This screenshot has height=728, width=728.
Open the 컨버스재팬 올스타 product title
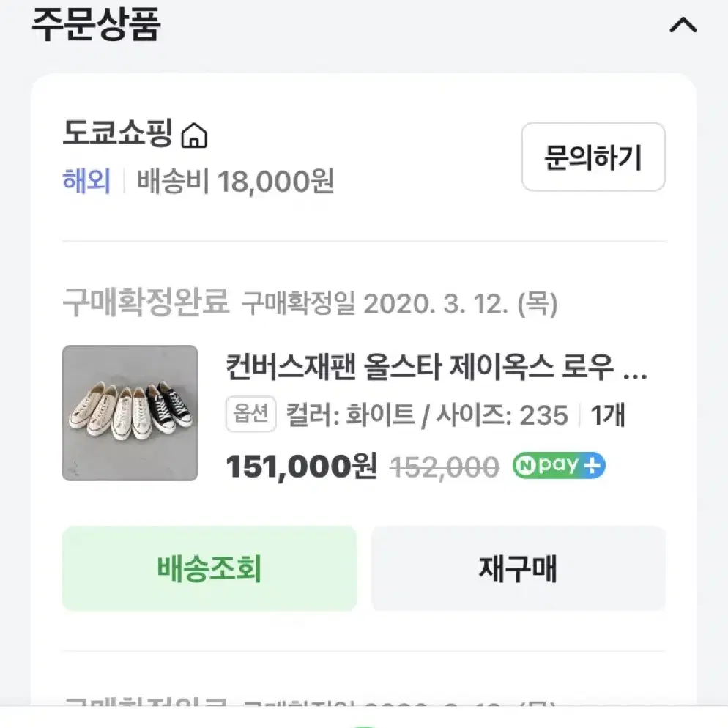(436, 367)
